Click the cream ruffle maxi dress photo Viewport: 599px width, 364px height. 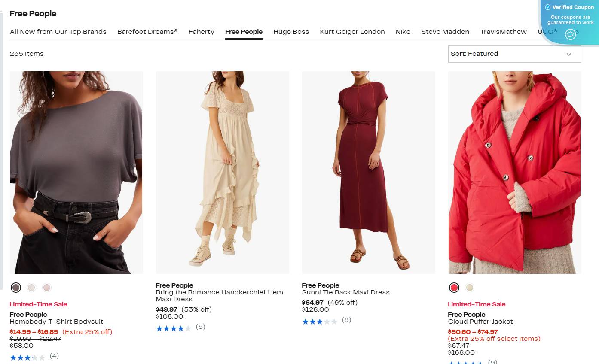click(222, 172)
